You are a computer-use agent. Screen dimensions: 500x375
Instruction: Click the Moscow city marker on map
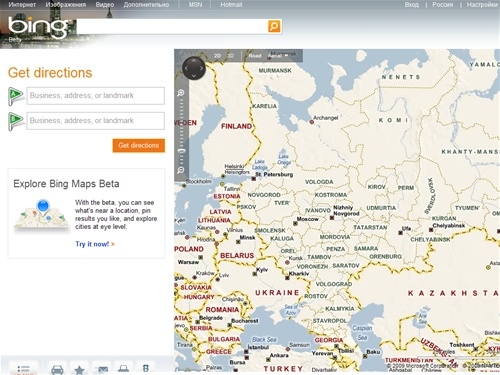(295, 223)
